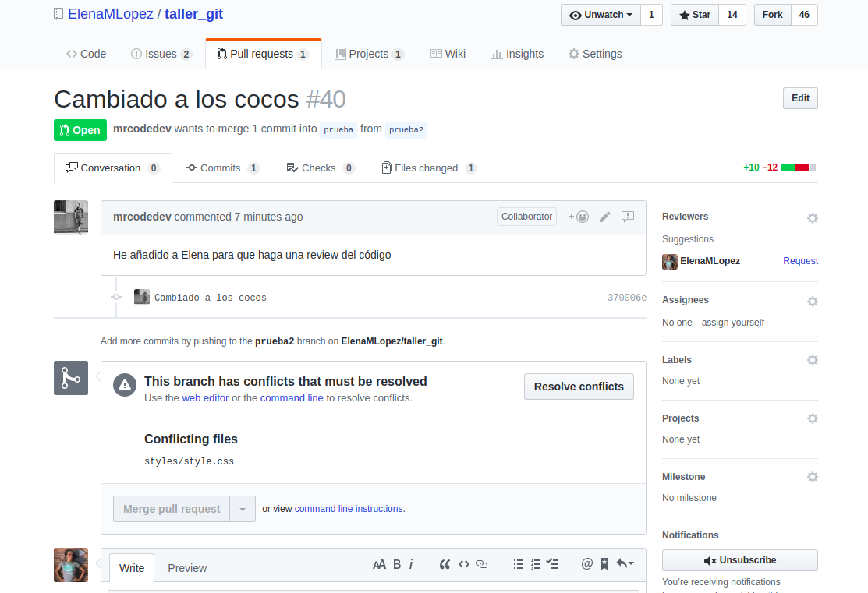Edit the comment with the pencil icon
This screenshot has height=593, width=868.
click(605, 217)
